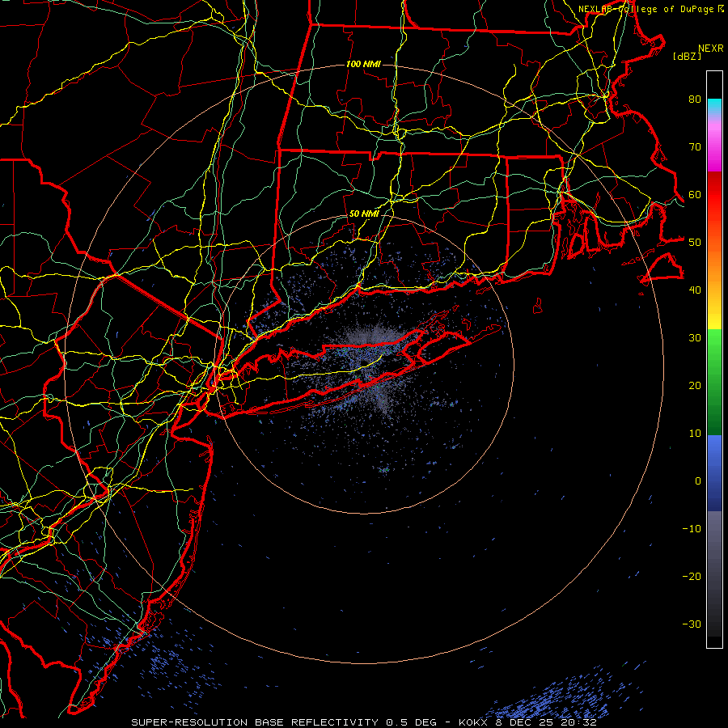Click the [dBZ] unit label

[x=687, y=57]
